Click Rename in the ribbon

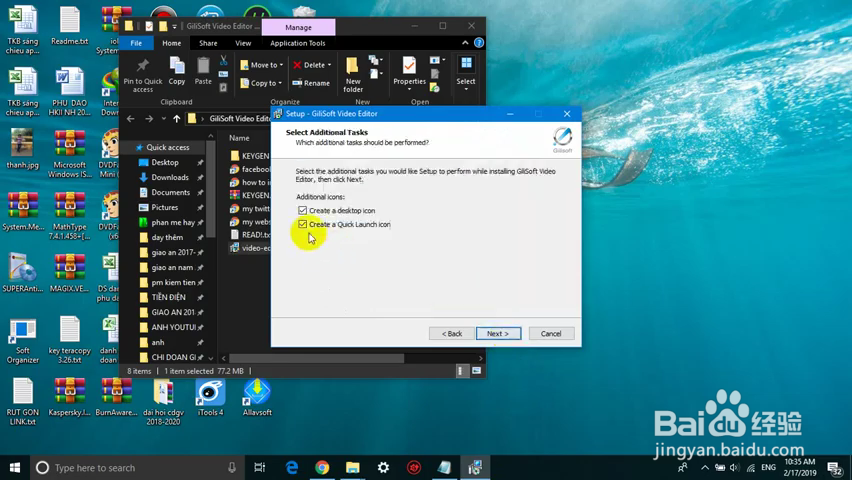point(311,83)
